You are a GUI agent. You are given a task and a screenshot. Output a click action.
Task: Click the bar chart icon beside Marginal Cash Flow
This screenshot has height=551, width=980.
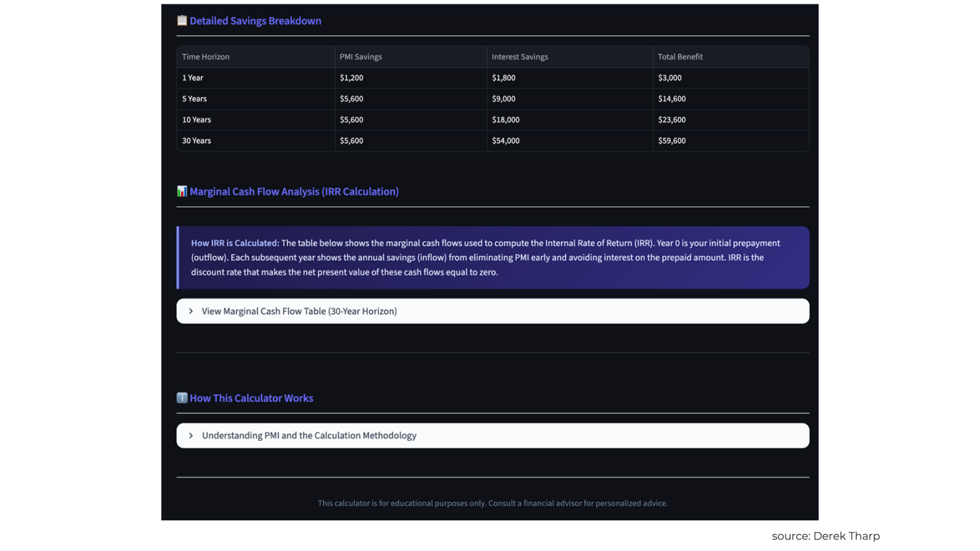click(x=182, y=191)
